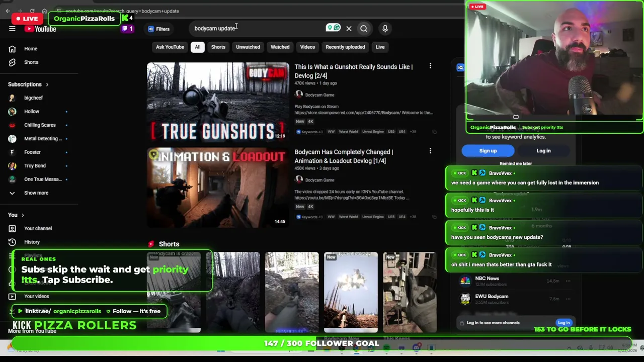Click the Bodycam Game avatar under the Animation video

[299, 179]
